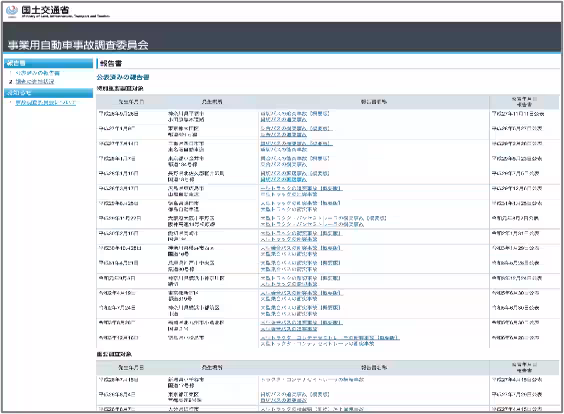Open 貸切バス 【概要版】 link in second table

[295, 395]
